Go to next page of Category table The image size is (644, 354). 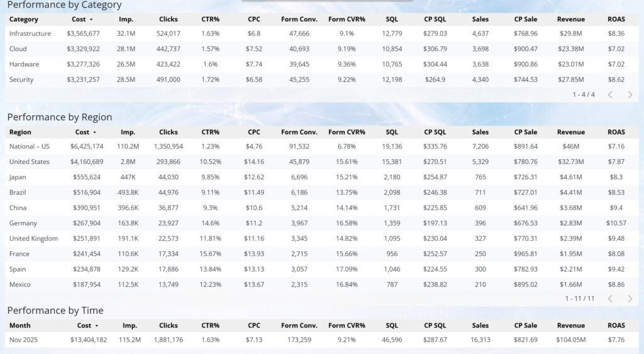630,94
